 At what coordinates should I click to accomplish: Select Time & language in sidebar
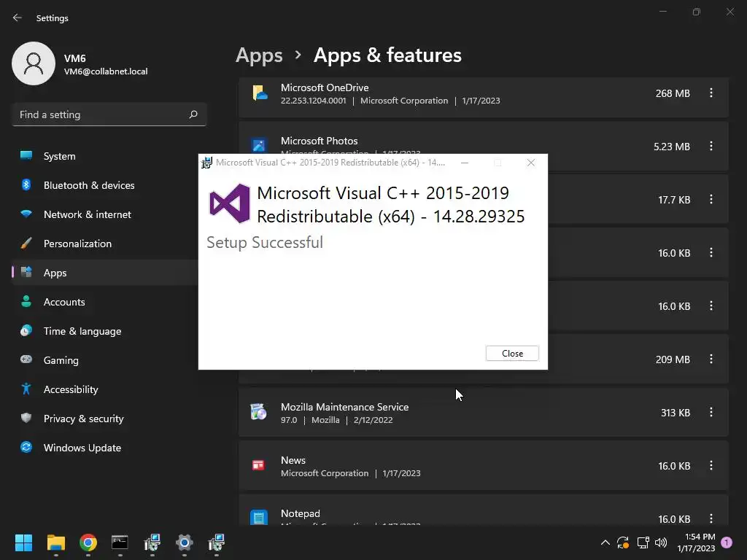click(82, 331)
